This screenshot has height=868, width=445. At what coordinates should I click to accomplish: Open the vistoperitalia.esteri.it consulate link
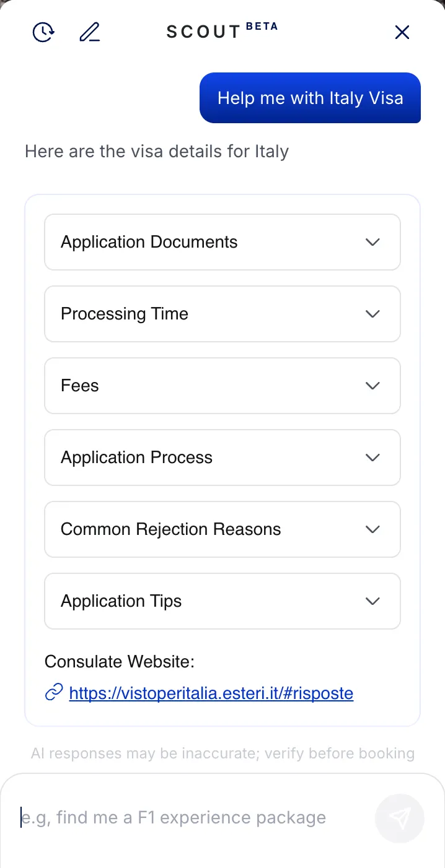pyautogui.click(x=211, y=693)
